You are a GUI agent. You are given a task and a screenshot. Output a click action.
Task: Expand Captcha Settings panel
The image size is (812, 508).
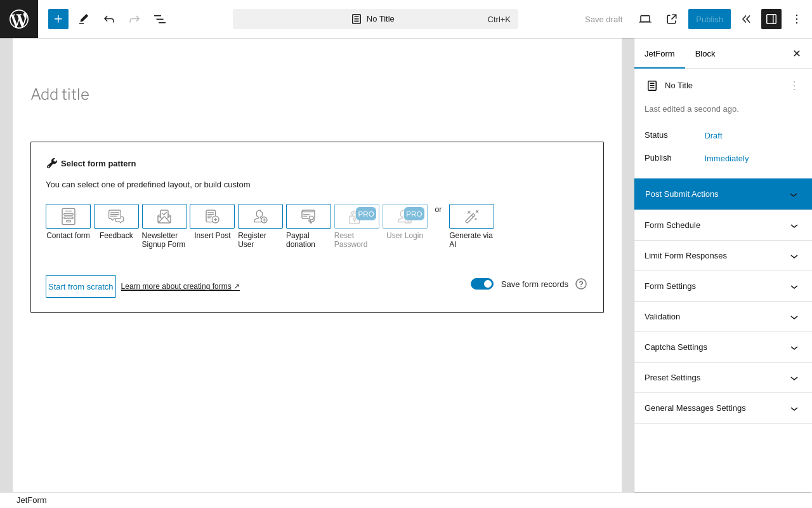(x=723, y=347)
